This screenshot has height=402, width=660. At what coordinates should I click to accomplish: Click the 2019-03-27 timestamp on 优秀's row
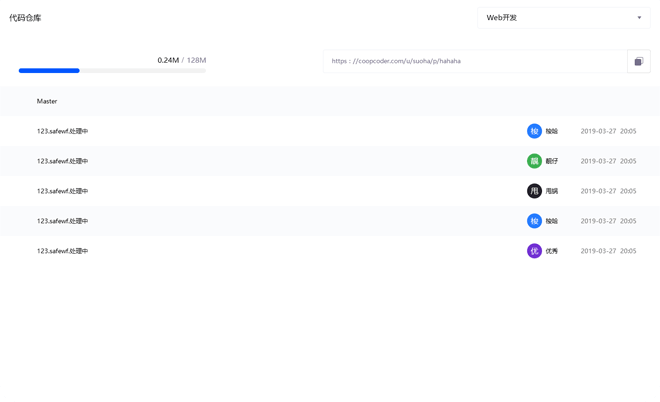tap(598, 251)
